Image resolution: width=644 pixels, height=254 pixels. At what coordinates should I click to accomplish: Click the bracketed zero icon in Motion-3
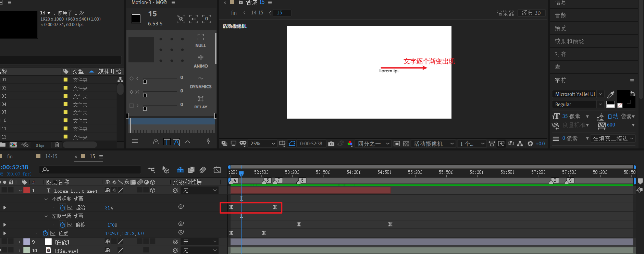[207, 19]
